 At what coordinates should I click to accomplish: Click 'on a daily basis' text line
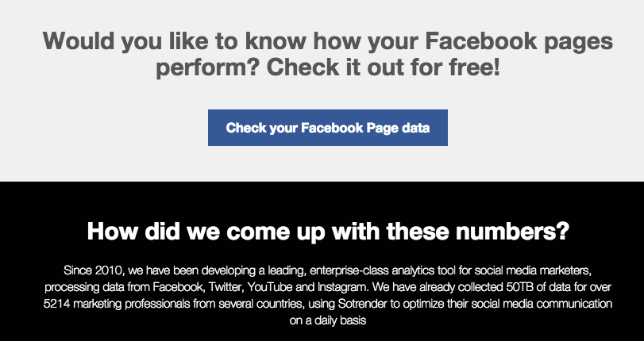327,322
